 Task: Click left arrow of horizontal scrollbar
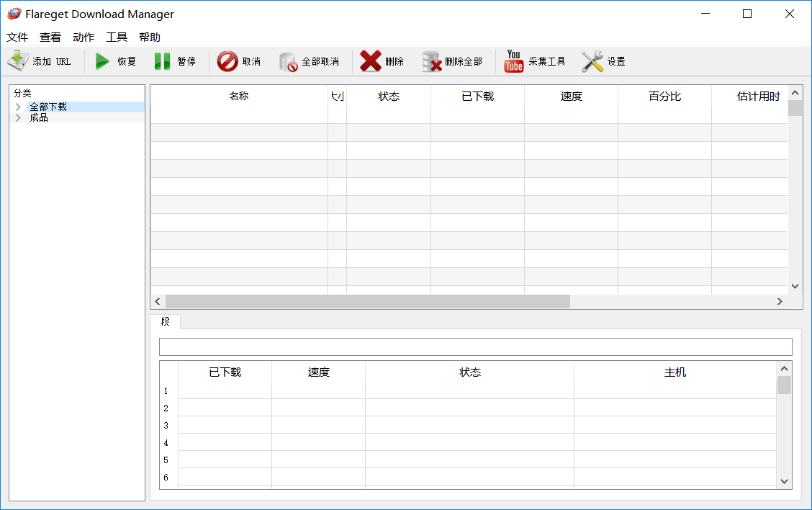pyautogui.click(x=158, y=301)
